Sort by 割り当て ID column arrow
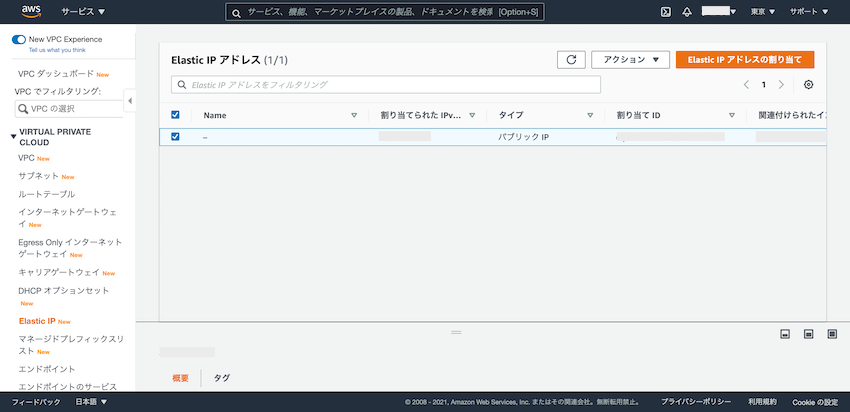850x412 pixels. click(x=732, y=115)
